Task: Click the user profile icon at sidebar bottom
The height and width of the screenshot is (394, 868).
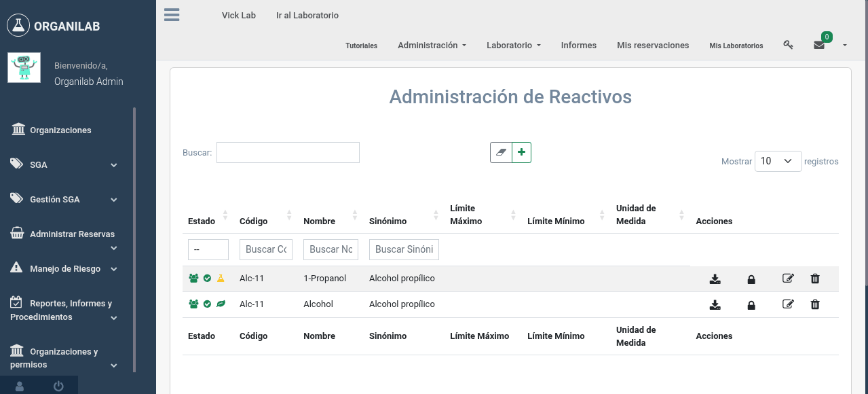Action: click(20, 386)
